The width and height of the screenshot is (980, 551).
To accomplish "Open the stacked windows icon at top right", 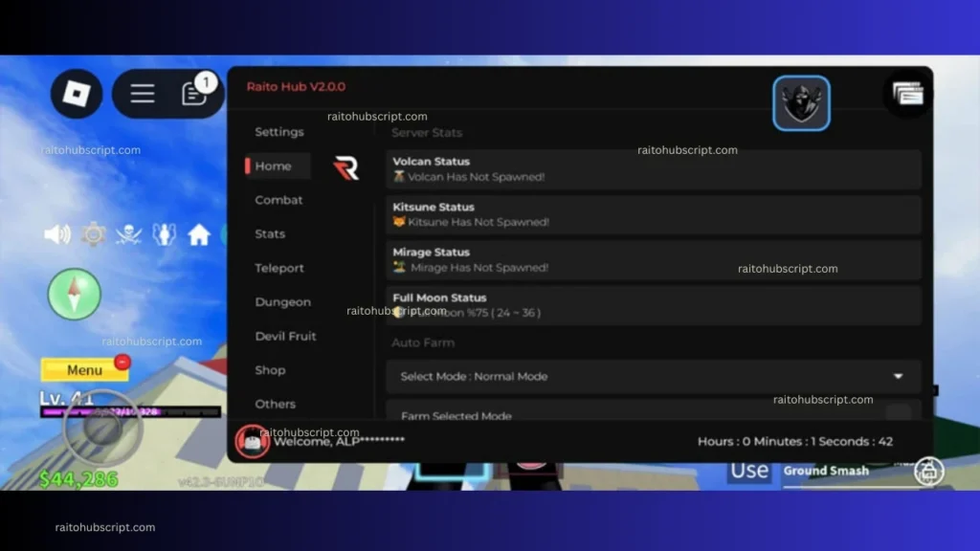I will tap(908, 95).
